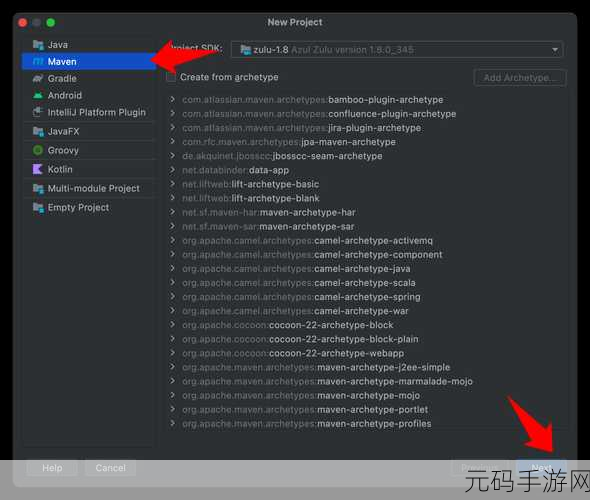This screenshot has width=590, height=500.
Task: Click the Next button
Action: (541, 468)
